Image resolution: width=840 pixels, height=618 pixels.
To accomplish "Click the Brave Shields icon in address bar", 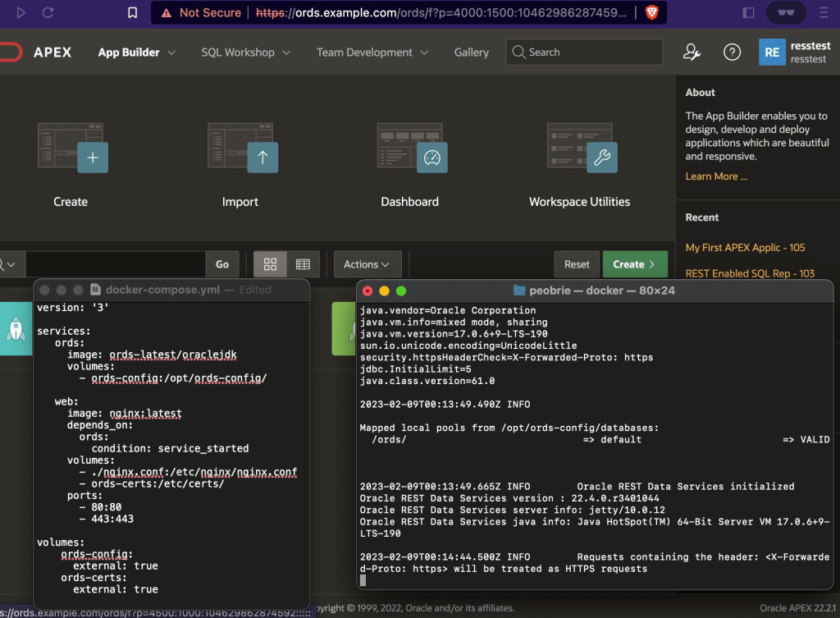I will [x=651, y=13].
